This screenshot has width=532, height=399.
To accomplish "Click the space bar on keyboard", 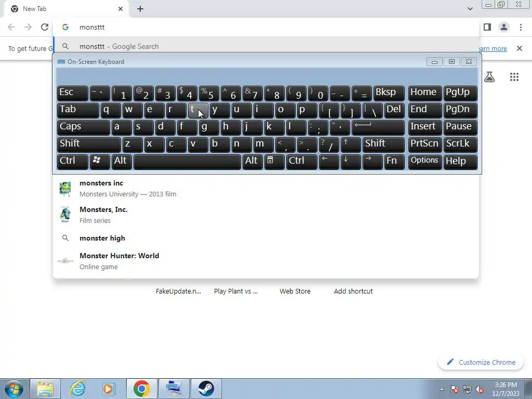I will point(187,162).
